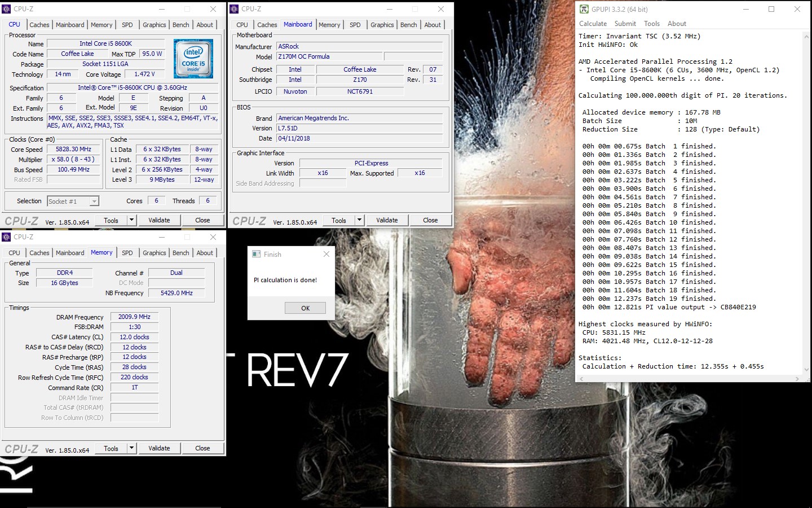Go to the About tab in the Memory window
The height and width of the screenshot is (508, 812).
pos(205,253)
